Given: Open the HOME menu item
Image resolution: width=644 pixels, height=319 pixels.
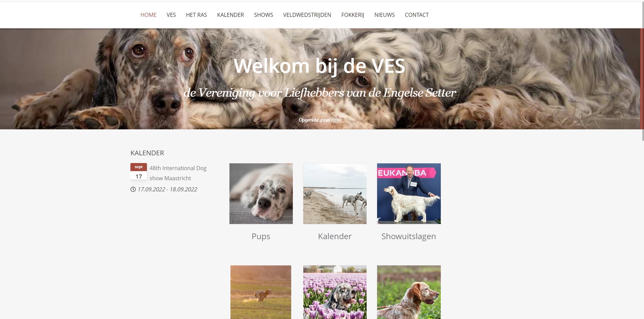Looking at the screenshot, I should click(148, 15).
